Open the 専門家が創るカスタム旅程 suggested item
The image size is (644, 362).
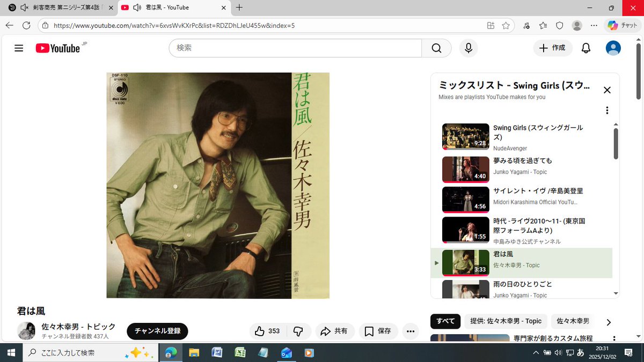553,338
